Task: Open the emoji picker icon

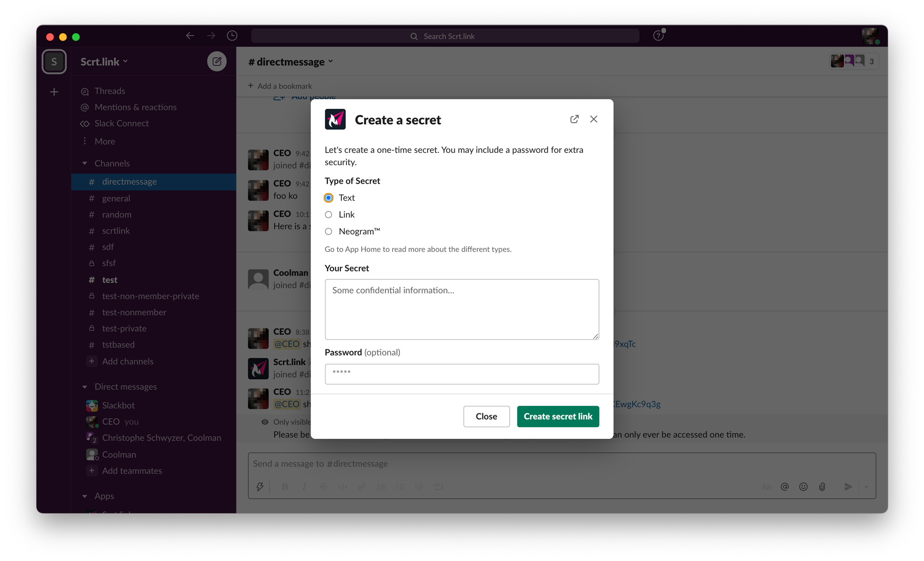Action: click(803, 487)
